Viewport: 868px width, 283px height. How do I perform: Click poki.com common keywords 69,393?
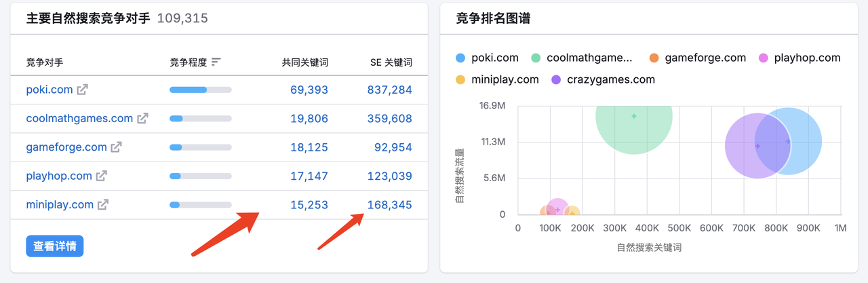309,90
